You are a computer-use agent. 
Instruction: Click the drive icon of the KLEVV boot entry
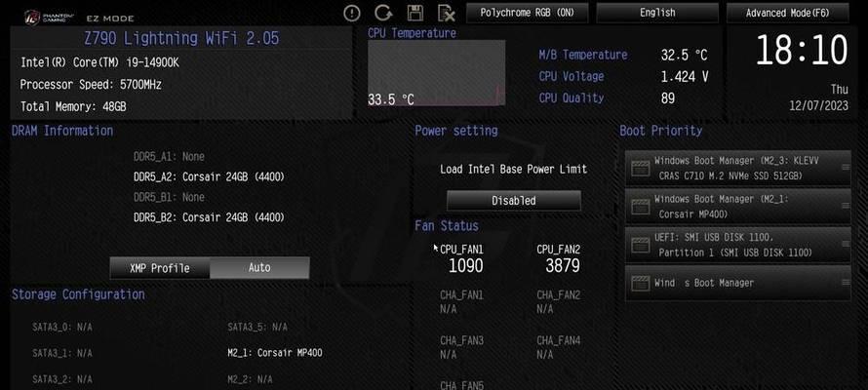[640, 168]
